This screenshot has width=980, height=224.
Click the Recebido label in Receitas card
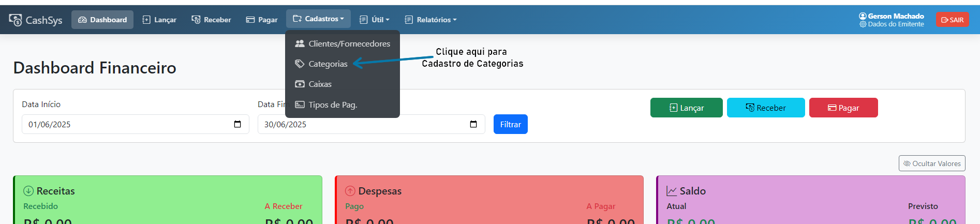[x=40, y=206]
